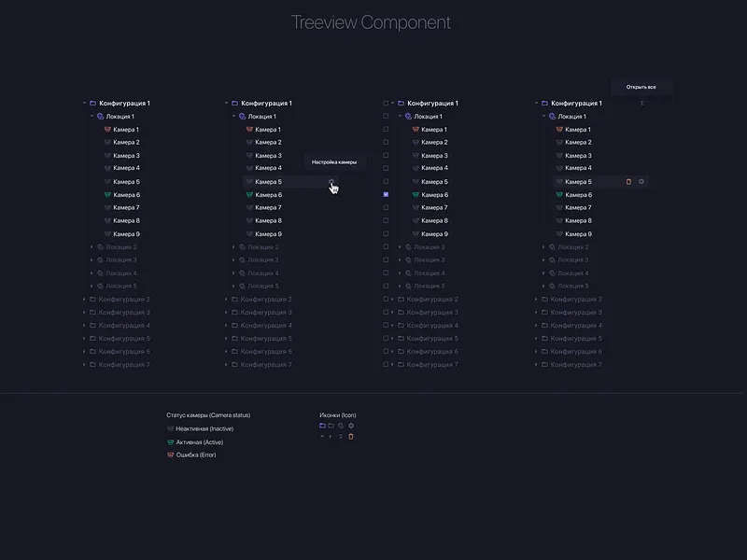The width and height of the screenshot is (747, 560).
Task: Click the open folder icon in the Иконки legend
Action: tap(322, 426)
